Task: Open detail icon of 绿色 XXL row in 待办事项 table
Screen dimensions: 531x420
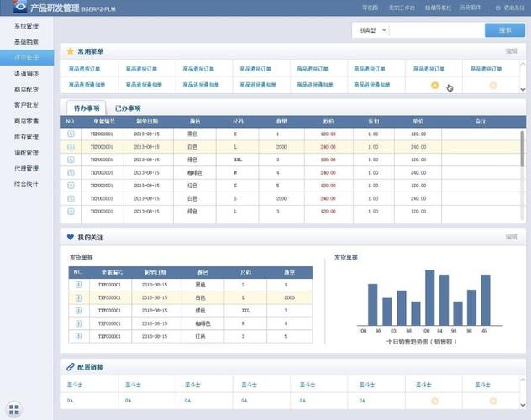Action: 71,160
